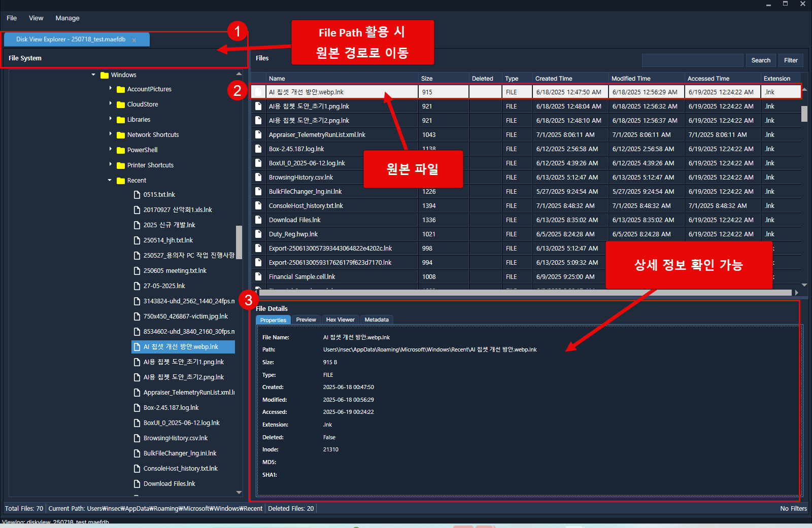Open the Manage menu
This screenshot has width=812, height=528.
coord(67,18)
